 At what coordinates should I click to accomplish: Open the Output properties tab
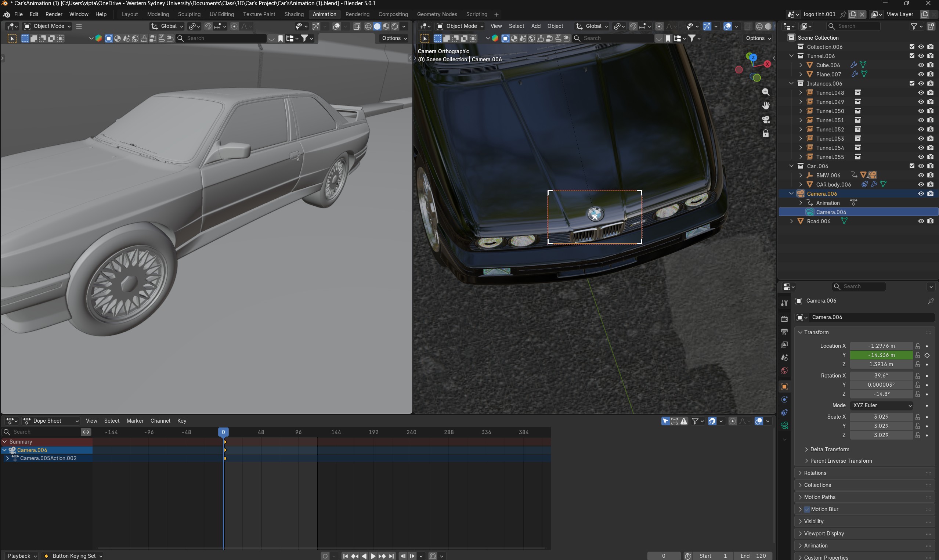(x=784, y=332)
